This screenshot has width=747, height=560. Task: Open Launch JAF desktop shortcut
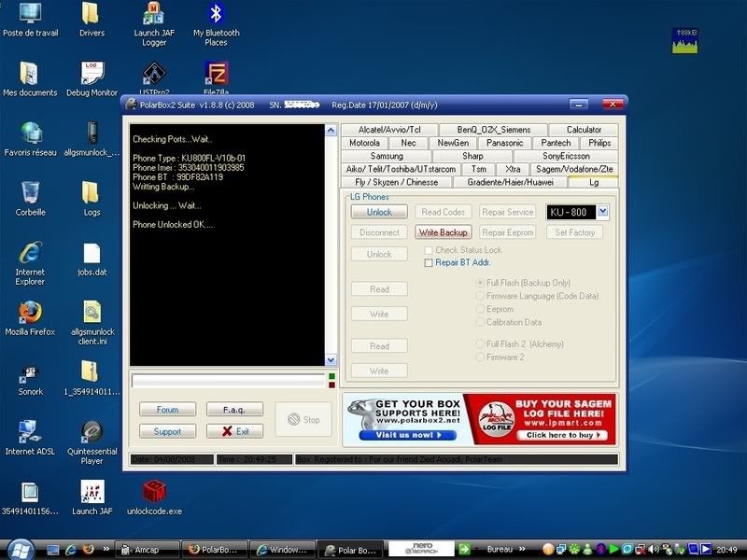point(92,497)
